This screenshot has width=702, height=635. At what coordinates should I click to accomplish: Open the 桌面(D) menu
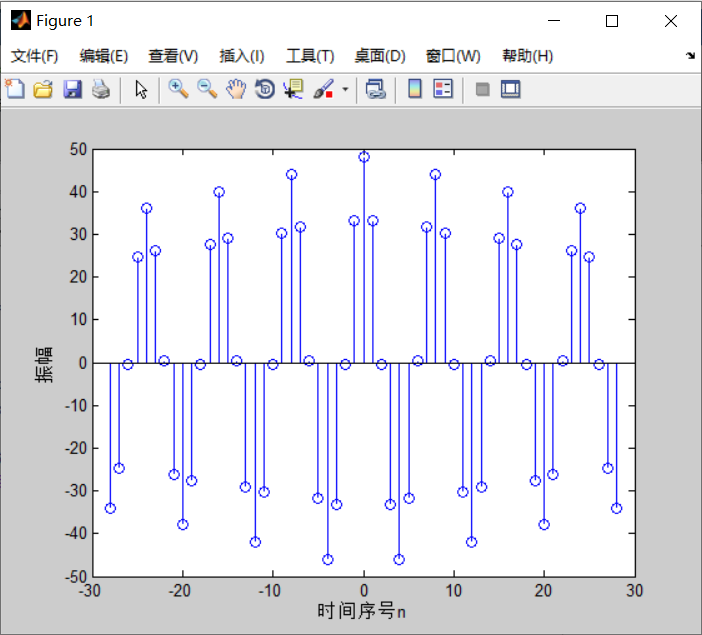pyautogui.click(x=380, y=56)
